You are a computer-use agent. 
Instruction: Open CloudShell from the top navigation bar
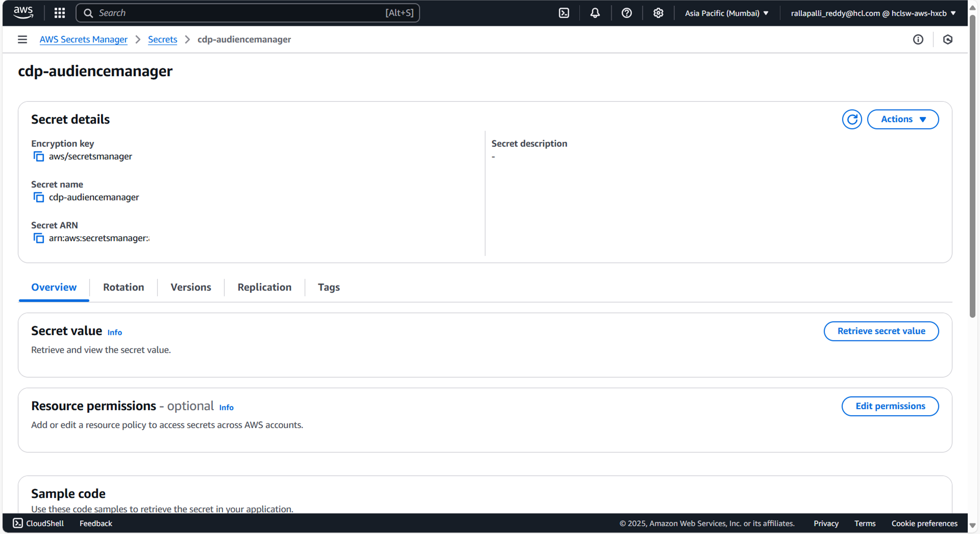click(x=564, y=13)
